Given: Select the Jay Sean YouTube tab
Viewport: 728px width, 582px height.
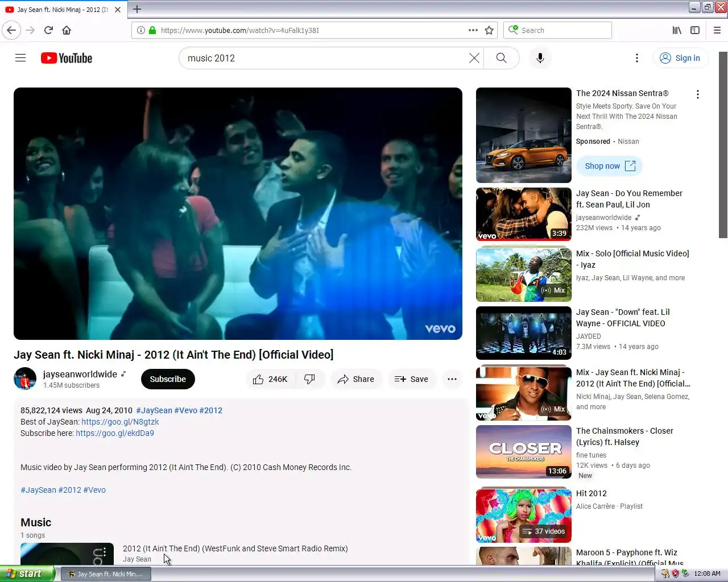Looking at the screenshot, I should (x=64, y=10).
